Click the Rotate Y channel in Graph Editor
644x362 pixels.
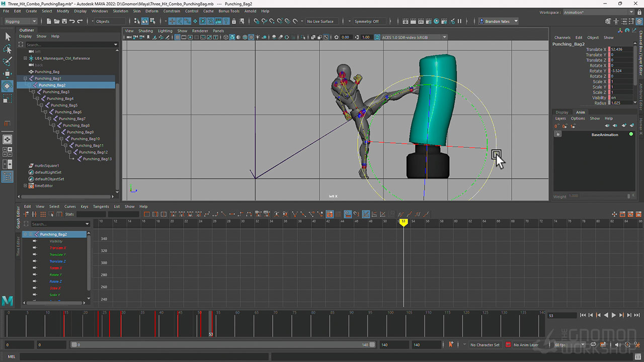point(56,275)
